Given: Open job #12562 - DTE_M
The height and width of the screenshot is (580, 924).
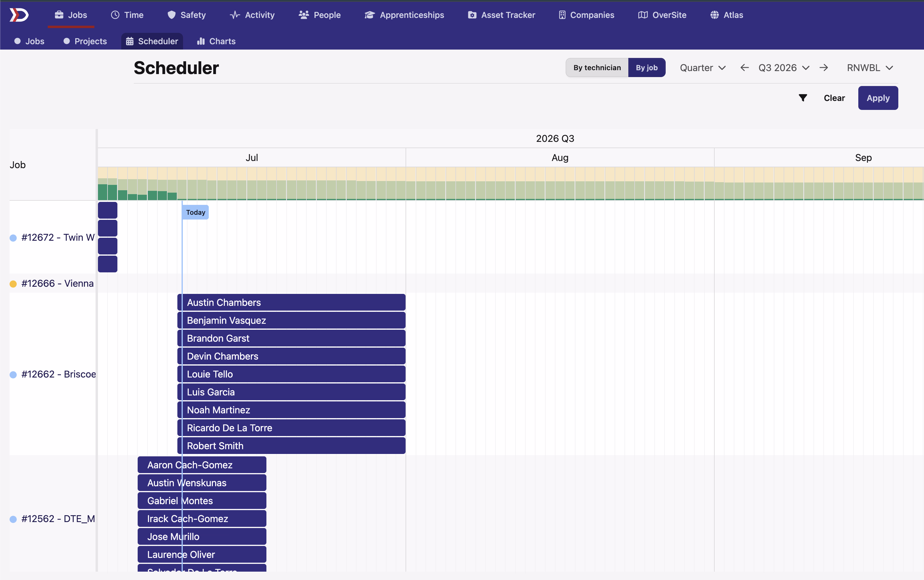Looking at the screenshot, I should 58,519.
